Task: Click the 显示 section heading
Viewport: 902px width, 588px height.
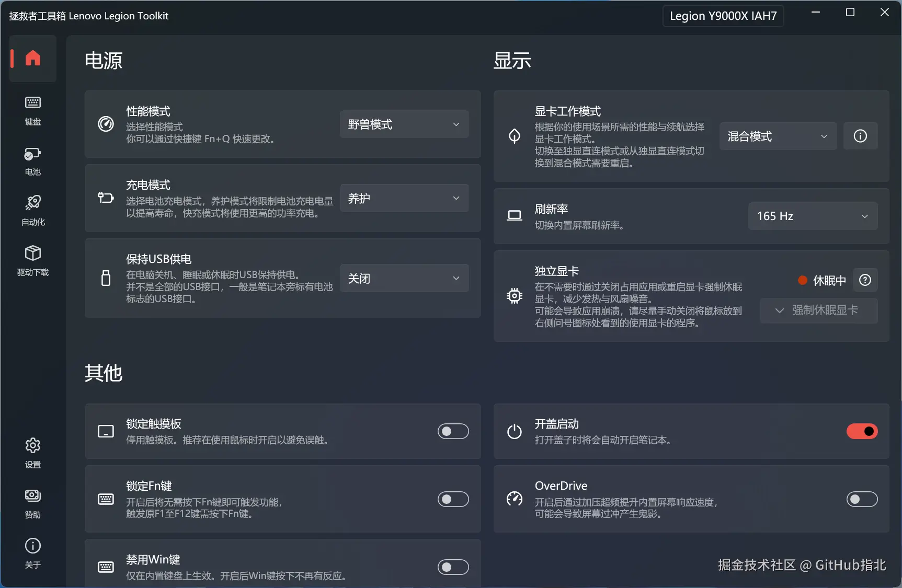Action: pos(512,61)
